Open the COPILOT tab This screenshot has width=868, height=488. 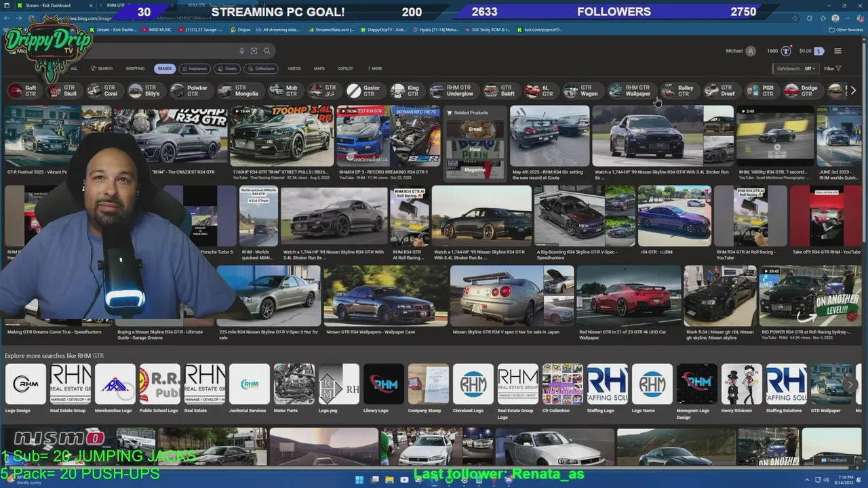345,68
